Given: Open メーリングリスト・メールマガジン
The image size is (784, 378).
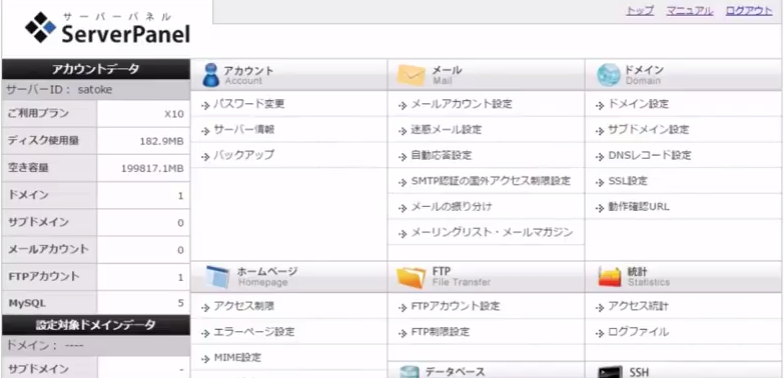Looking at the screenshot, I should coord(492,232).
